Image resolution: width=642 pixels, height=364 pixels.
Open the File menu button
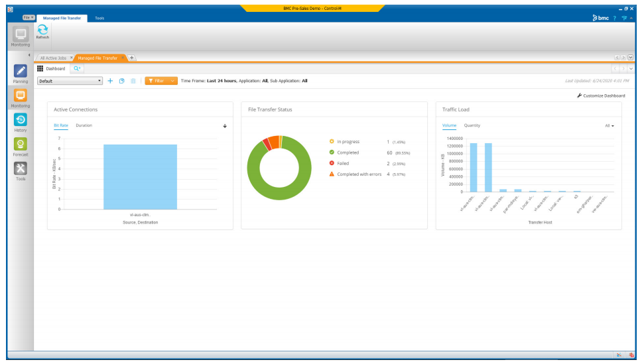(29, 18)
